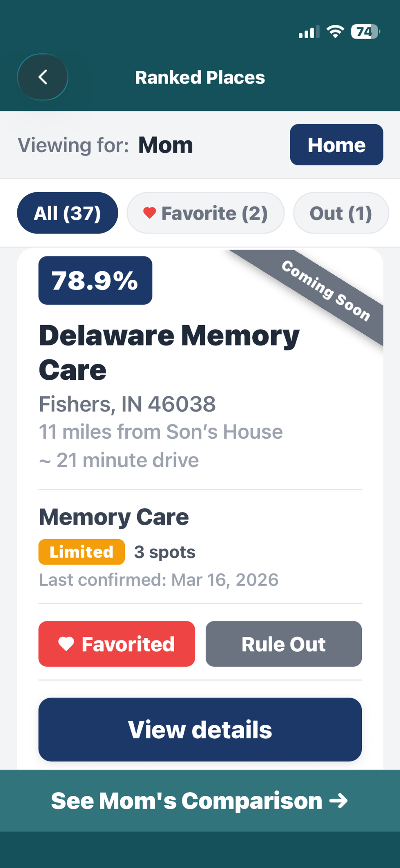Tap the white heart on Favorited button
This screenshot has height=868, width=400.
click(x=66, y=644)
